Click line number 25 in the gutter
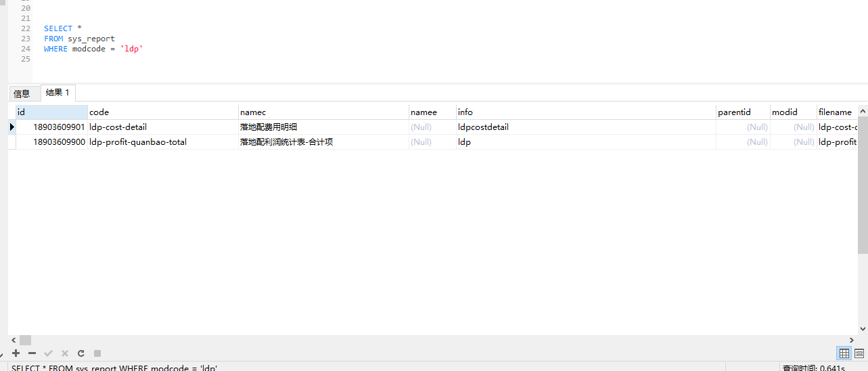 [26, 59]
